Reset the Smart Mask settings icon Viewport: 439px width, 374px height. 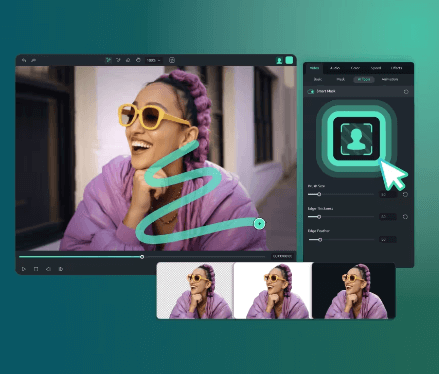click(x=406, y=91)
